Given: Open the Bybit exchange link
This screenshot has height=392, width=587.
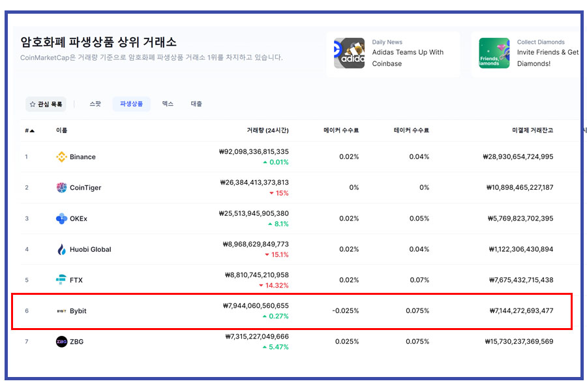Looking at the screenshot, I should pyautogui.click(x=78, y=310).
